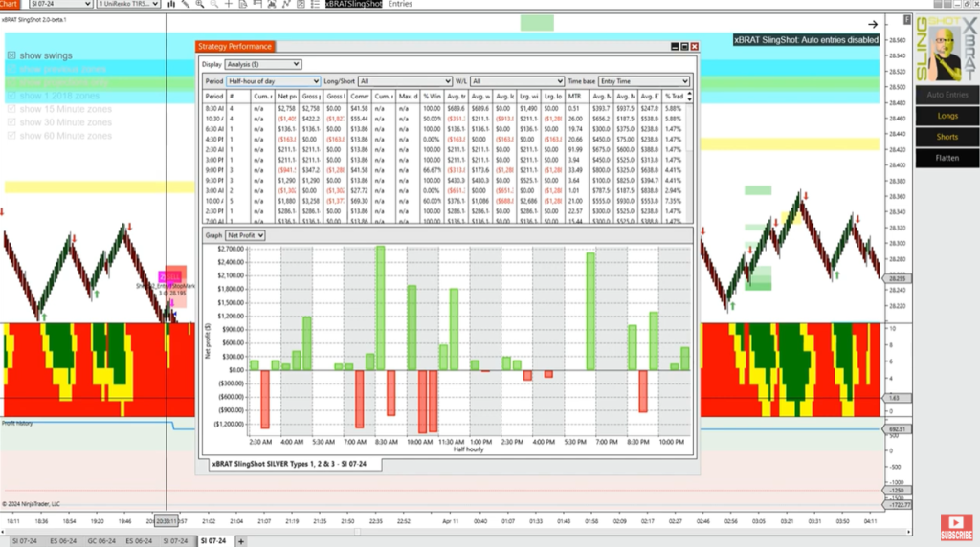
Task: Select the 8:30 AM row in table
Action: [x=445, y=109]
